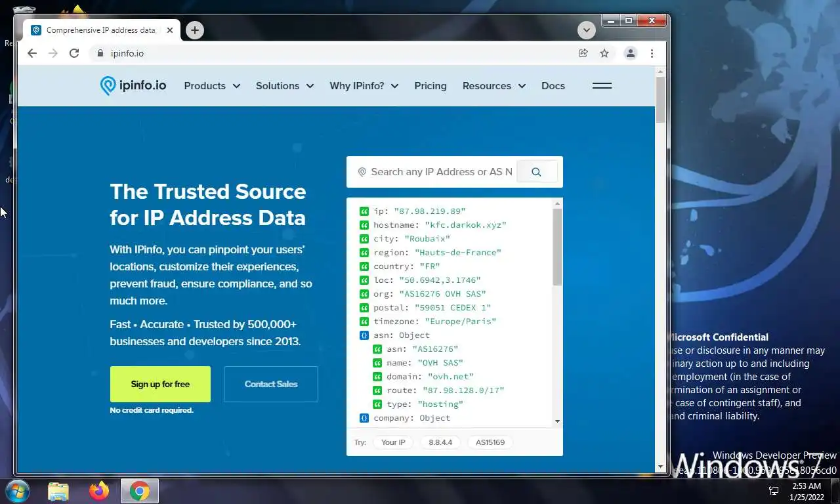Screen dimensions: 840x504
Task: Select the "AS16276 OVH SAS" org value
Action: click(443, 294)
